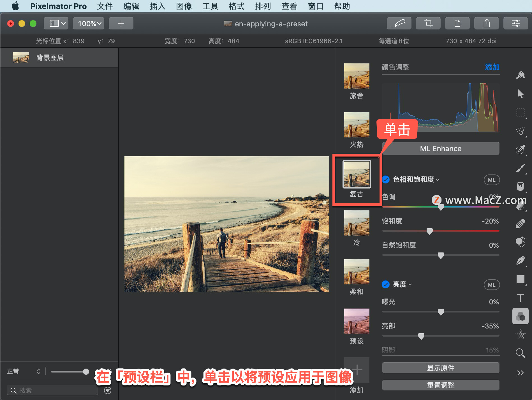Select the Zoom magnifier tool
Screen dimensions: 532x400
click(x=520, y=353)
